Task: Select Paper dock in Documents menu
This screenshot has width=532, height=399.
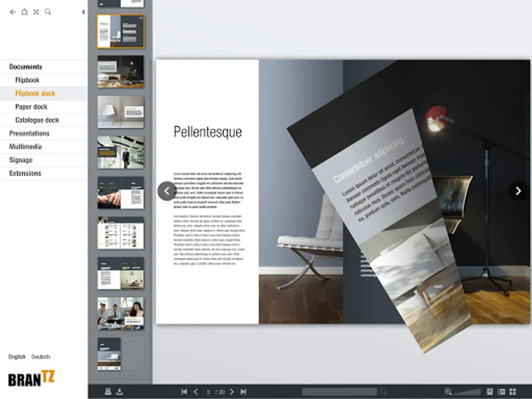Action: 31,107
